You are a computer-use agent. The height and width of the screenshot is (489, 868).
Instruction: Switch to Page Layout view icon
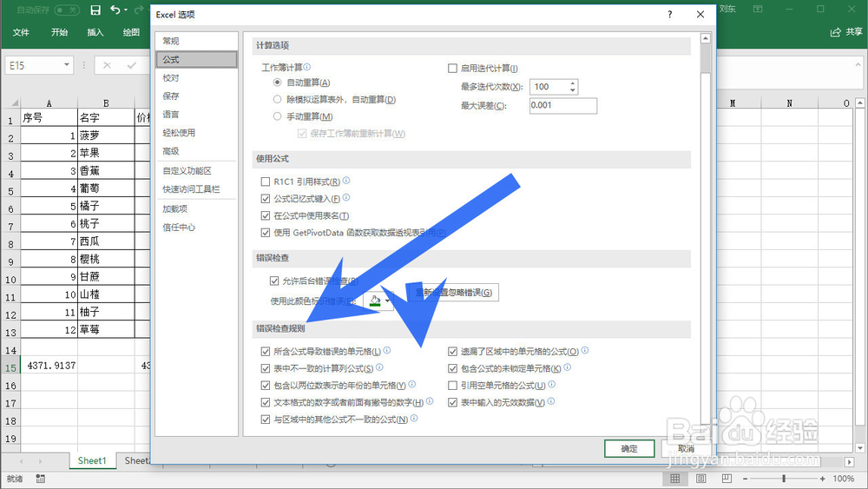(700, 479)
